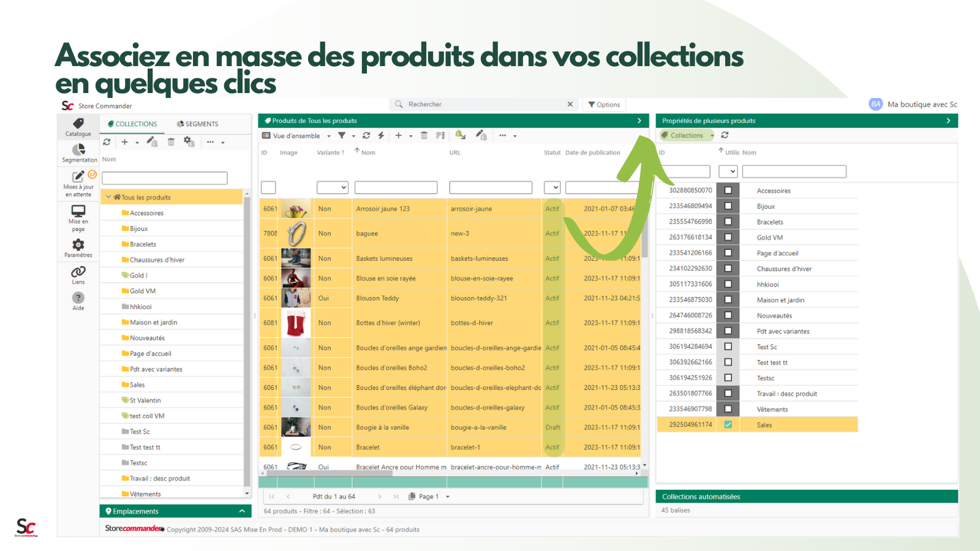Check the Gold VM collection checkbox
Image resolution: width=980 pixels, height=551 pixels.
(728, 238)
